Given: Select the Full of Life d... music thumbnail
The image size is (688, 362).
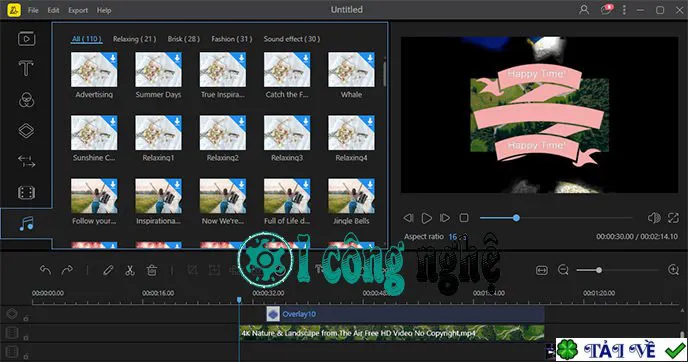Looking at the screenshot, I should click(287, 196).
